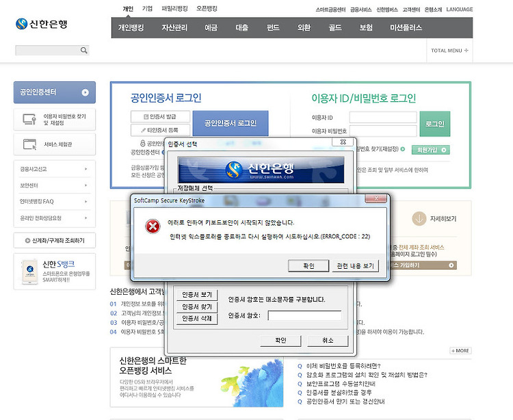Open 스마트금융센터 link in utility bar
Viewport: 513px width, 420px height.
coord(330,10)
